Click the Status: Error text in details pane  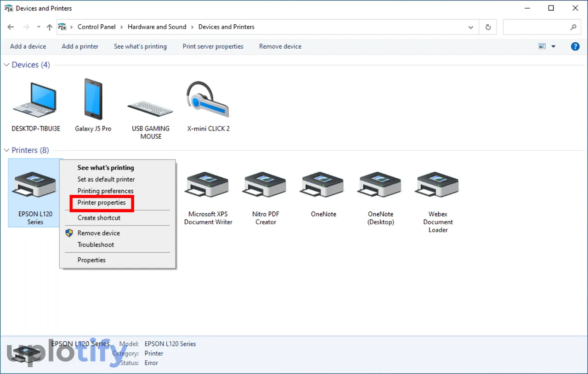pyautogui.click(x=151, y=363)
